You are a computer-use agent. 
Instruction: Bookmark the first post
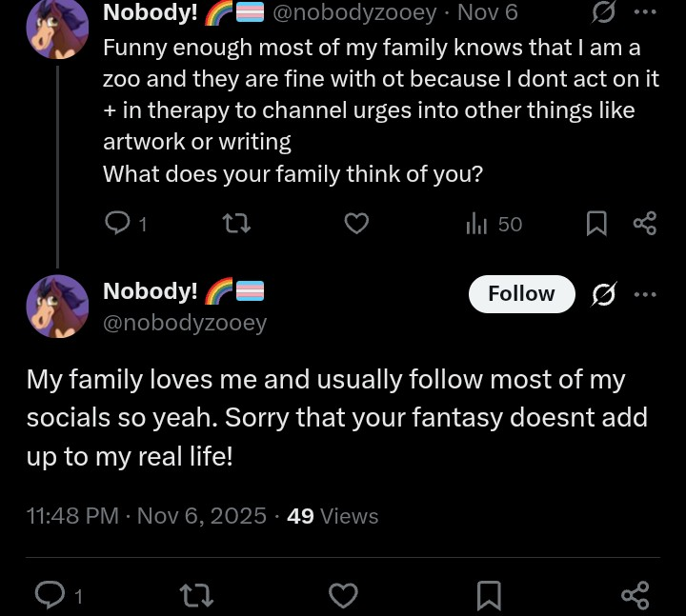coord(596,224)
